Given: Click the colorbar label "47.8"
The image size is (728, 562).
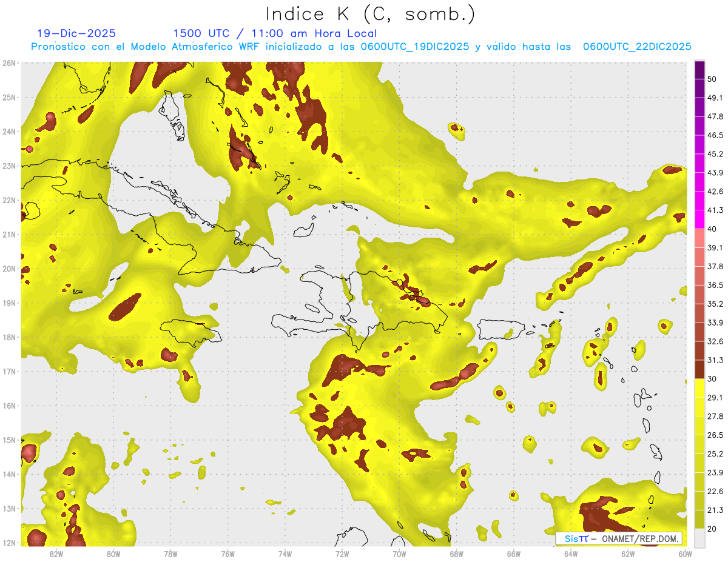Looking at the screenshot, I should (715, 116).
